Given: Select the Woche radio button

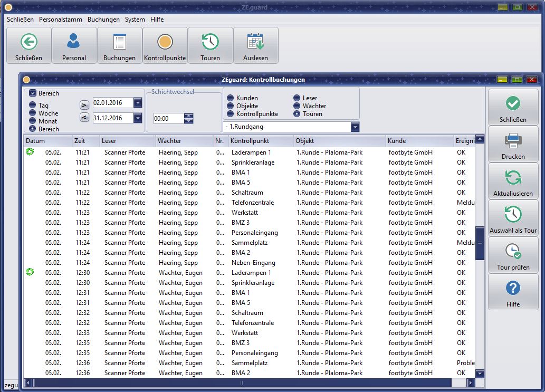Looking at the screenshot, I should click(33, 113).
